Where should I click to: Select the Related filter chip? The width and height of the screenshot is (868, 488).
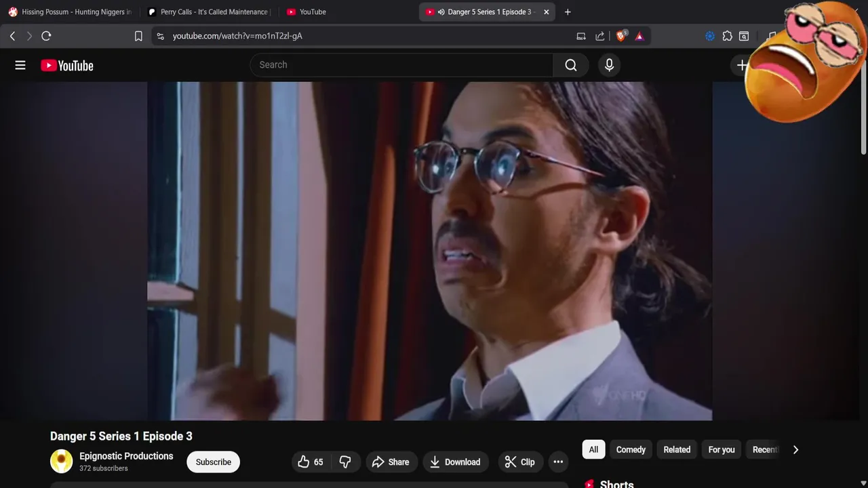click(677, 449)
